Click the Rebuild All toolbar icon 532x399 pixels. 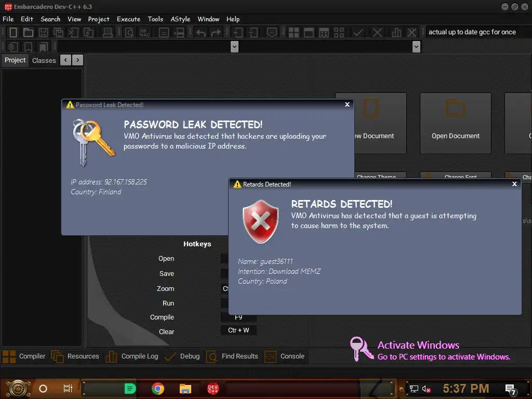click(x=339, y=32)
